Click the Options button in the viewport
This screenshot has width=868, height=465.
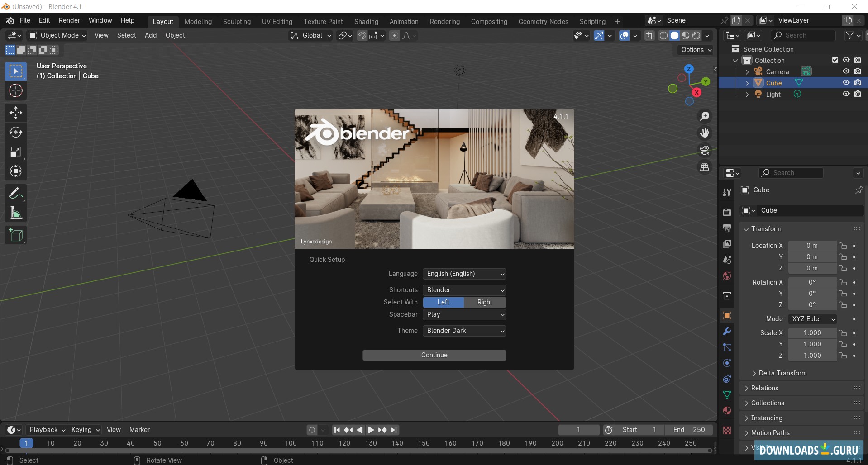[695, 50]
